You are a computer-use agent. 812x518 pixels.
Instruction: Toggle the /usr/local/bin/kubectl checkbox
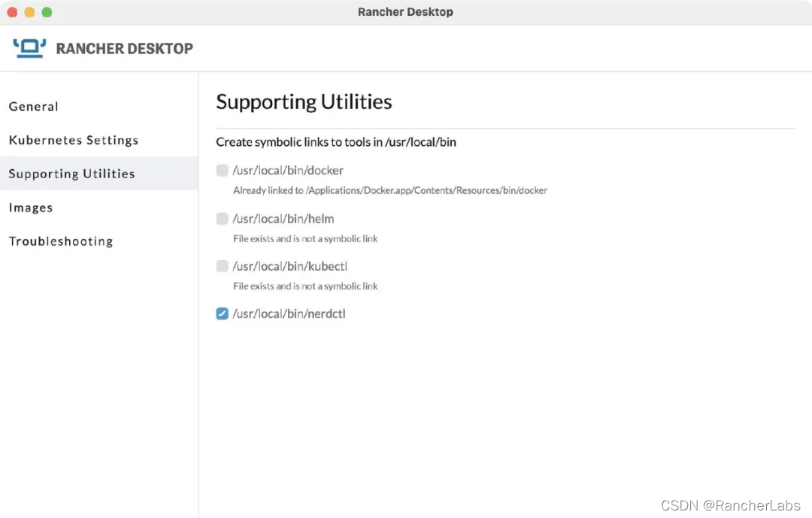pos(222,266)
